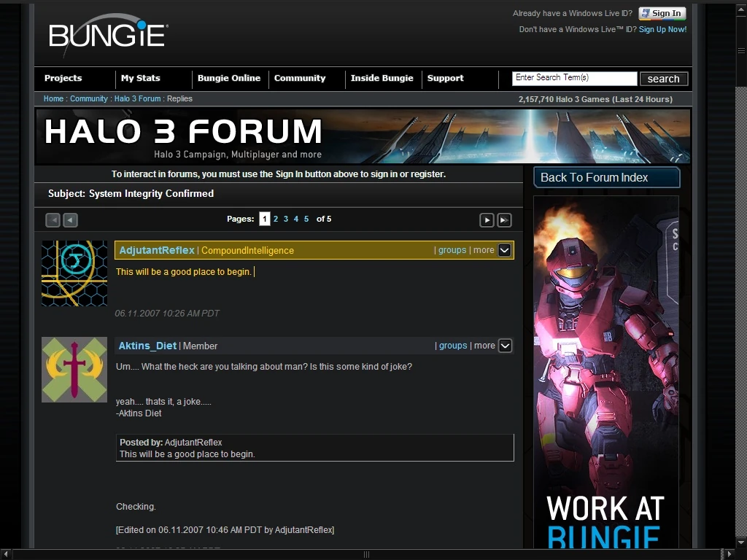
Task: Click the 'Edited on 06.11.2007 10:46 AM' note
Action: [225, 530]
